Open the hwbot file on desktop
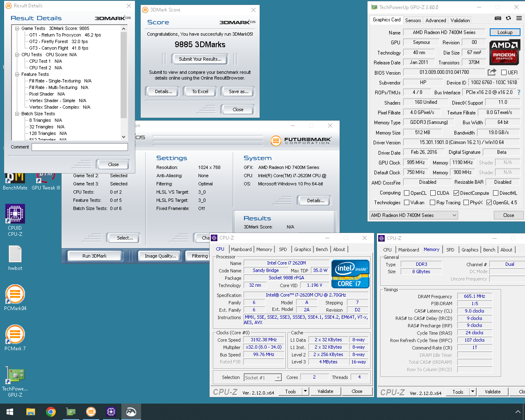 (x=15, y=258)
